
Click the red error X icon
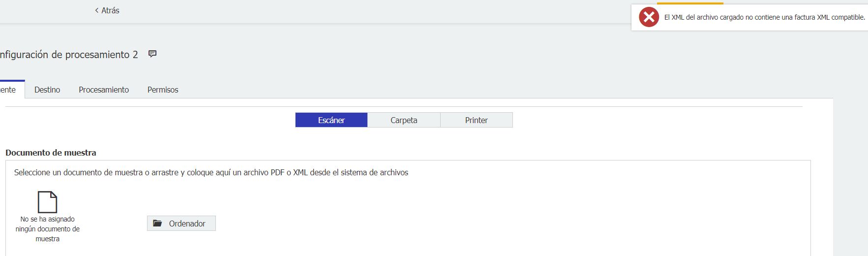click(x=649, y=17)
